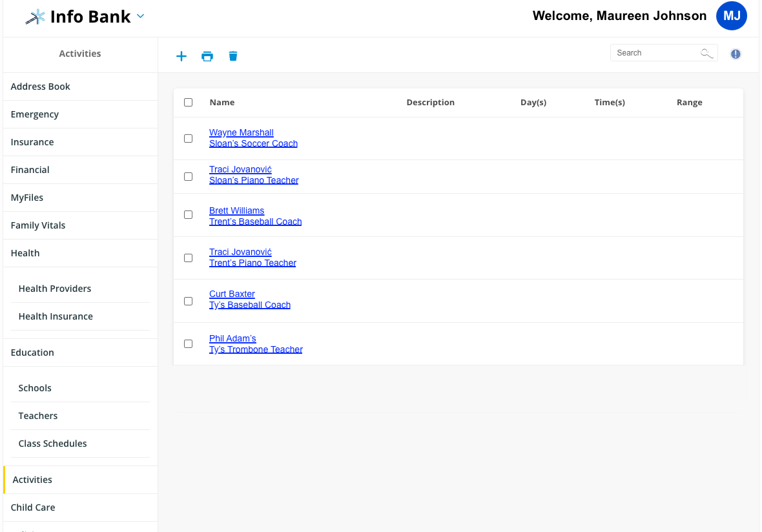Open the Wayne Marshall link

[241, 132]
